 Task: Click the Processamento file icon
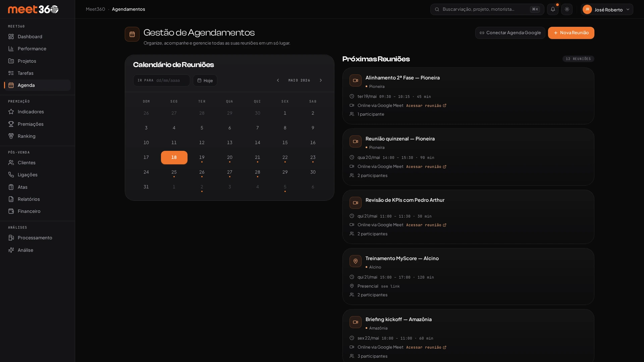tap(11, 238)
